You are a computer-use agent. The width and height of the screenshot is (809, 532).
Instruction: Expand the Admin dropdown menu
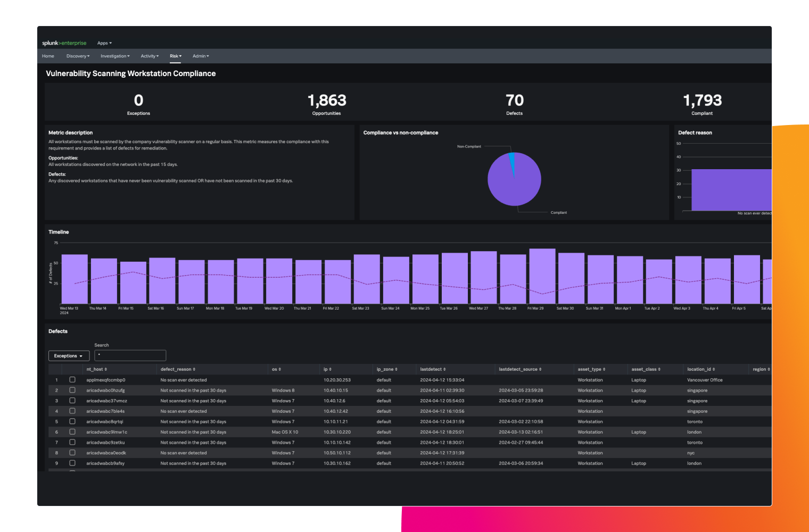point(201,56)
